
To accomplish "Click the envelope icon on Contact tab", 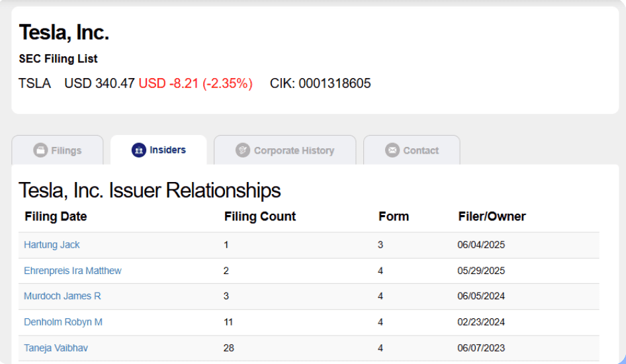I will pyautogui.click(x=392, y=150).
